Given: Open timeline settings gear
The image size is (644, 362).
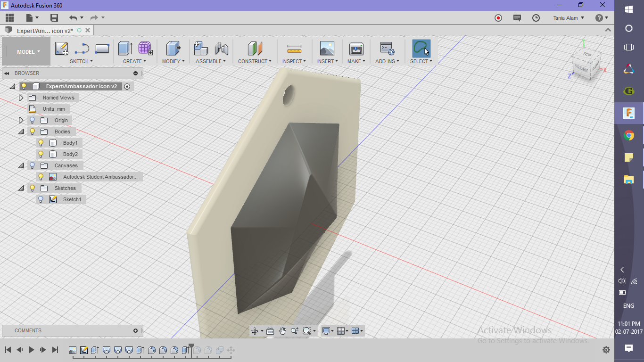Looking at the screenshot, I should (606, 350).
